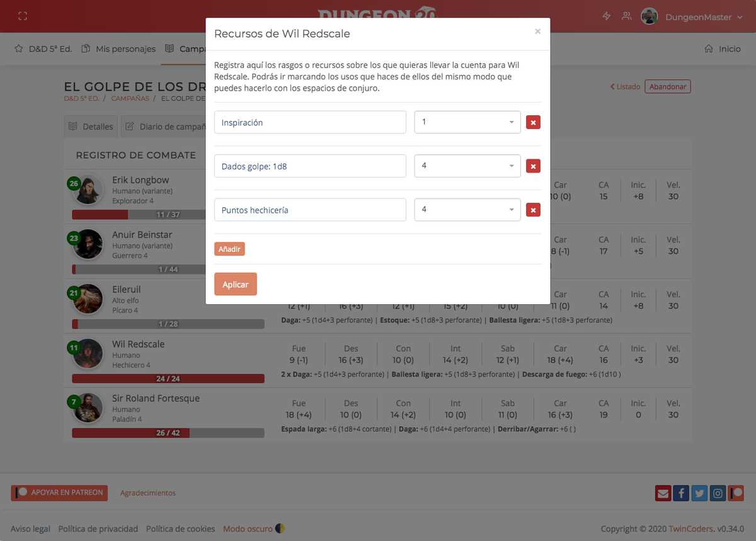Select Eileruil character name
This screenshot has height=541, width=756.
(126, 290)
